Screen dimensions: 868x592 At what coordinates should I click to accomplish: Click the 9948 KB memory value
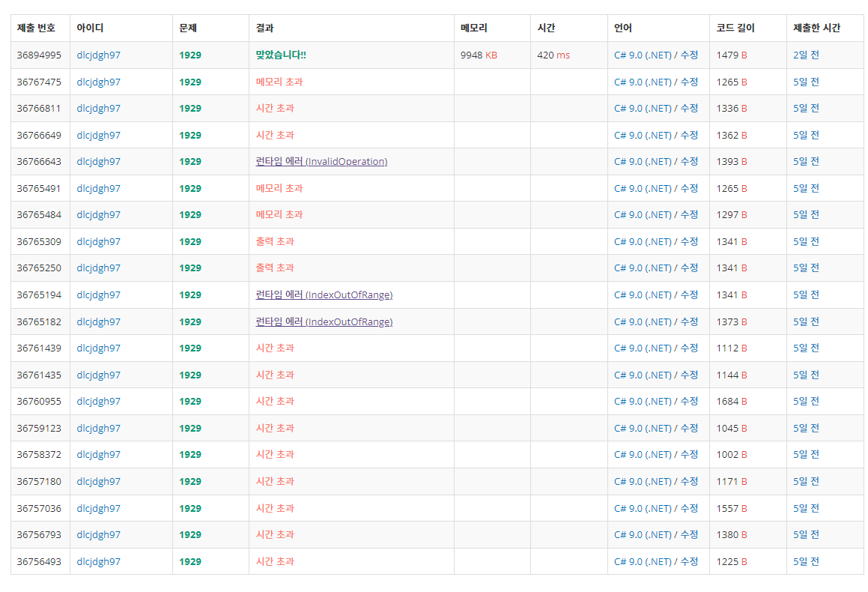[x=479, y=55]
